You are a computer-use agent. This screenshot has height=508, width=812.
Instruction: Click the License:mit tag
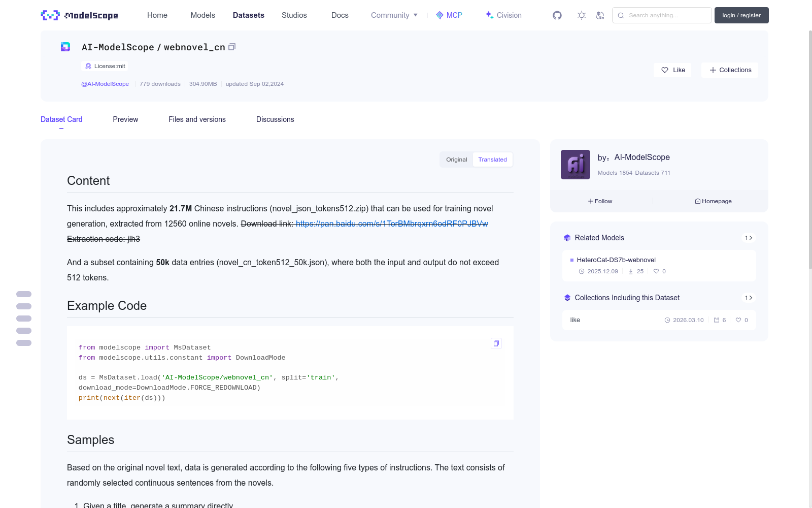(105, 66)
